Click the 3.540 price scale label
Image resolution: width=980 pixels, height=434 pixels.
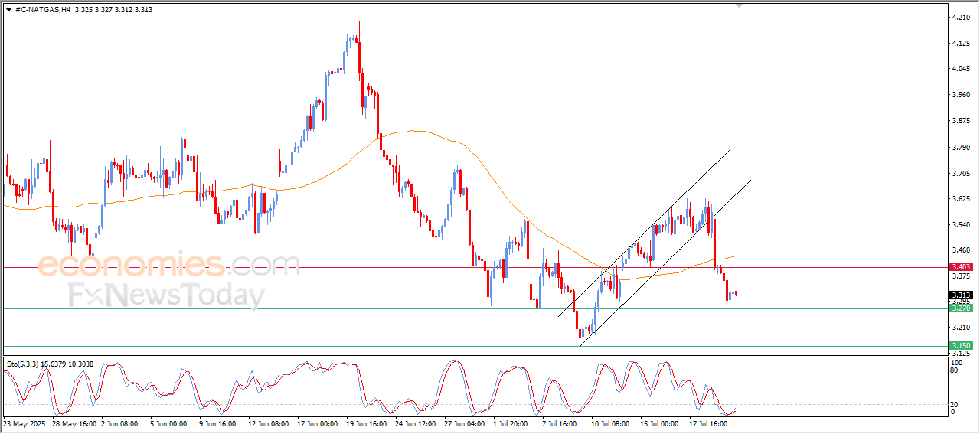[962, 224]
